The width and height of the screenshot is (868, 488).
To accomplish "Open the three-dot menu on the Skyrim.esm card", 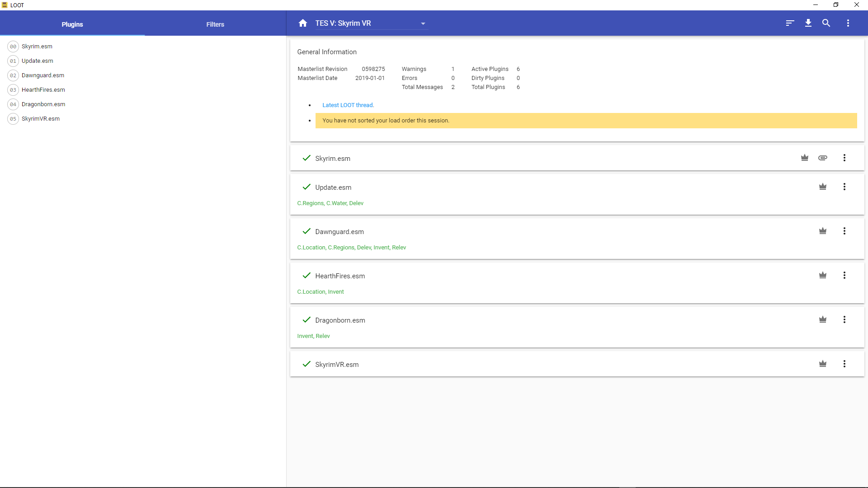I will click(844, 158).
